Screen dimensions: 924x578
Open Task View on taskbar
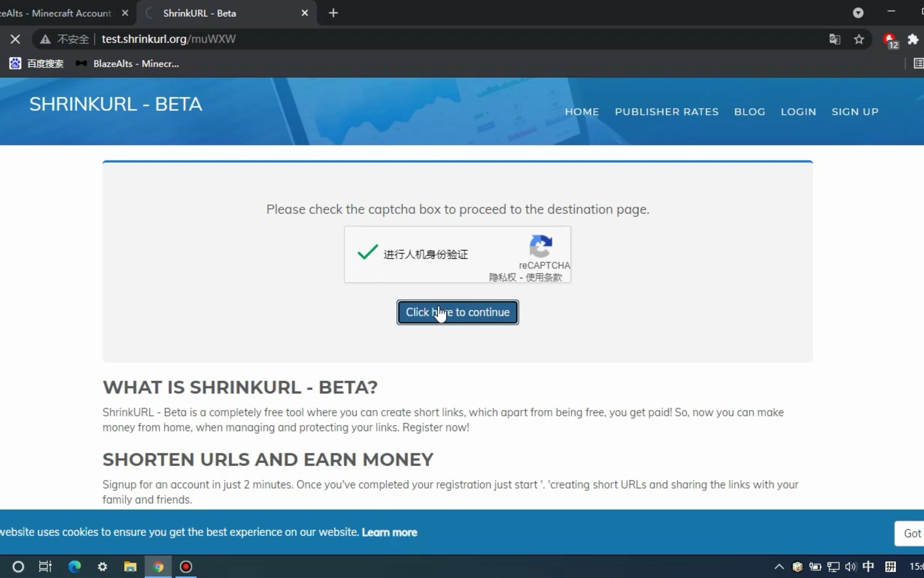click(x=45, y=566)
